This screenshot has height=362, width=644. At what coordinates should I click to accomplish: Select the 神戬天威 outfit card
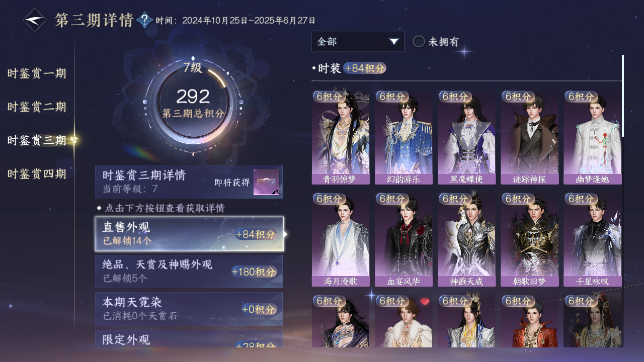466,240
